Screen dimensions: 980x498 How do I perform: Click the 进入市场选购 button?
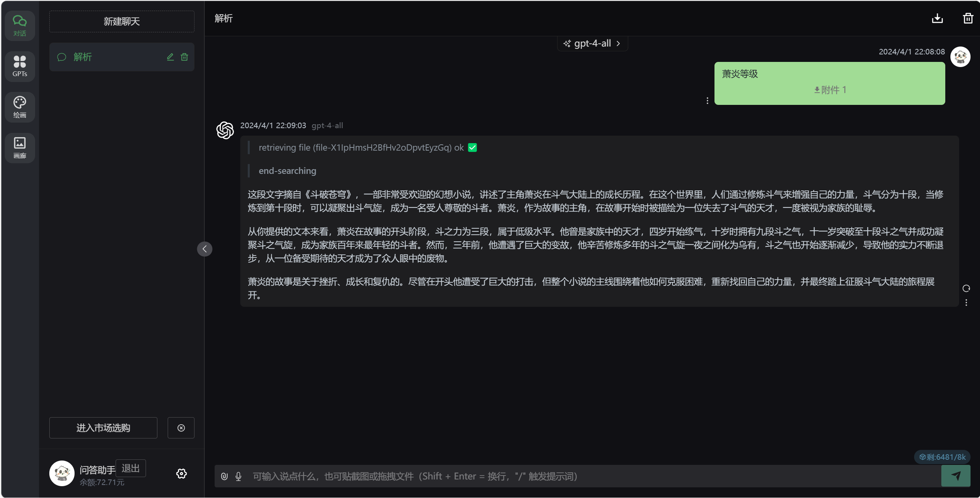click(103, 428)
